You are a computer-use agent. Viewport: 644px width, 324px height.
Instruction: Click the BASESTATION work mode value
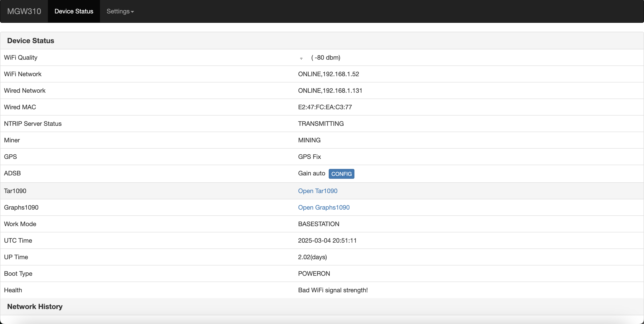pyautogui.click(x=318, y=224)
